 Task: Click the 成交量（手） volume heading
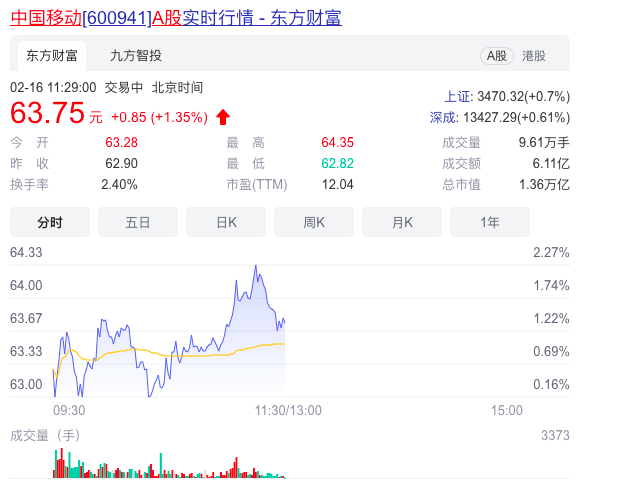pyautogui.click(x=45, y=436)
